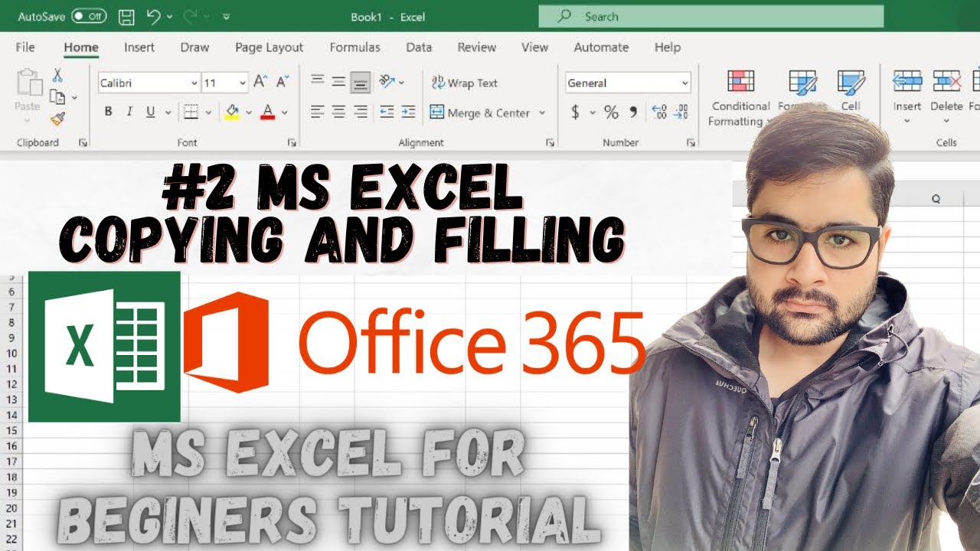Open Font group dialog launcher
Viewport: 980px width, 551px height.
tap(292, 142)
